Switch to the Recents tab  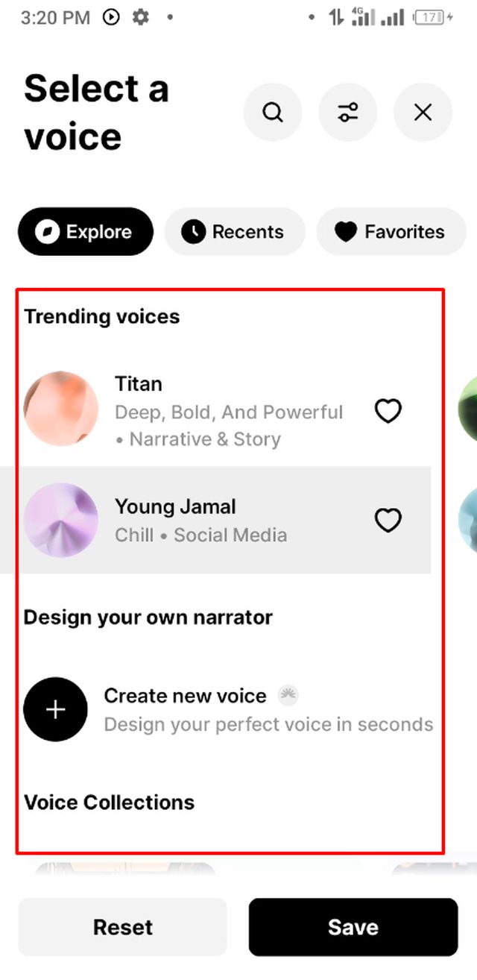234,232
